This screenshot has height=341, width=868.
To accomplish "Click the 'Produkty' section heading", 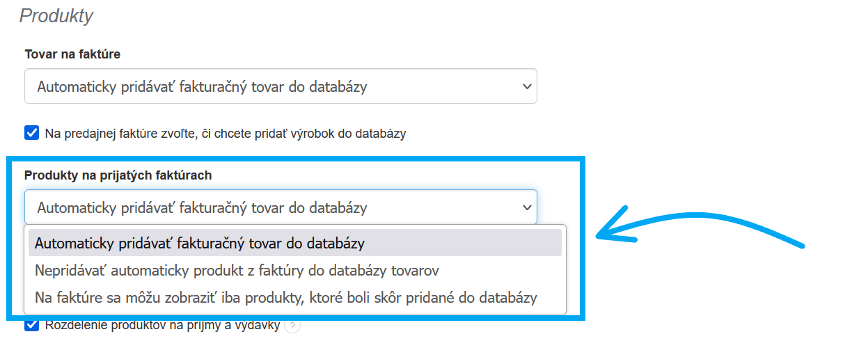I will point(56,16).
